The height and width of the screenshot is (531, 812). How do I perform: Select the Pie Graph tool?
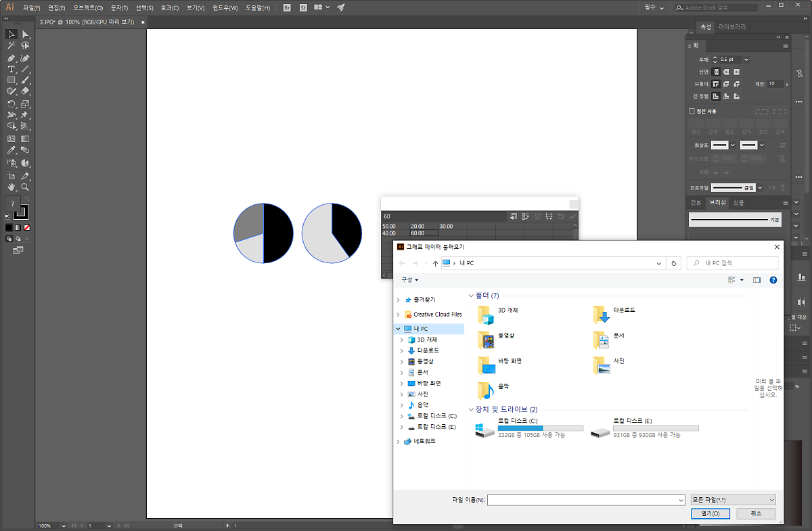(25, 163)
